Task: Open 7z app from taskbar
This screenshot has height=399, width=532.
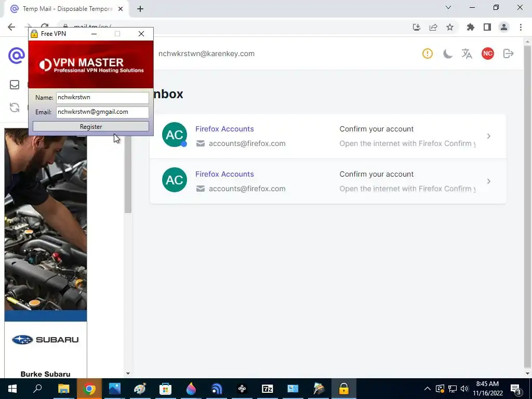Action: [268, 389]
